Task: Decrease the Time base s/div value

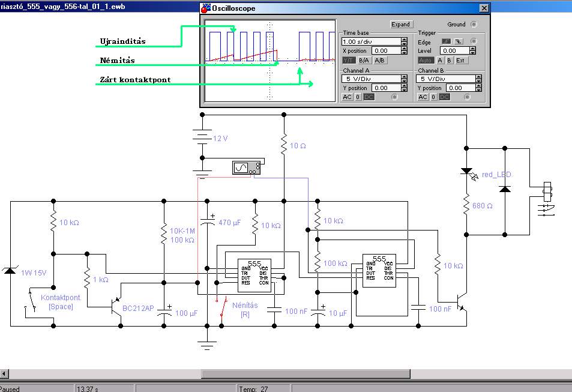Action: 404,44
